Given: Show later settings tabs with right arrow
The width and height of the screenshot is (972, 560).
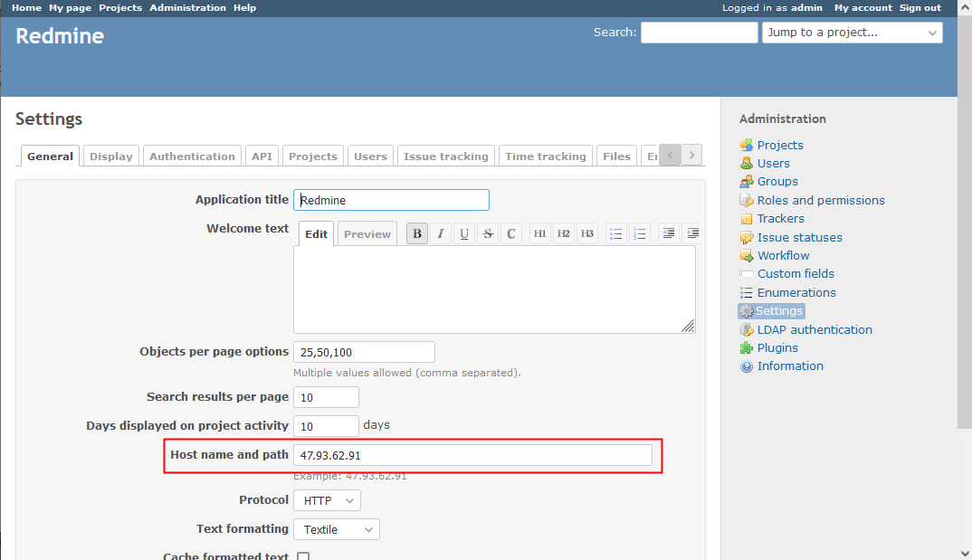Looking at the screenshot, I should [691, 155].
